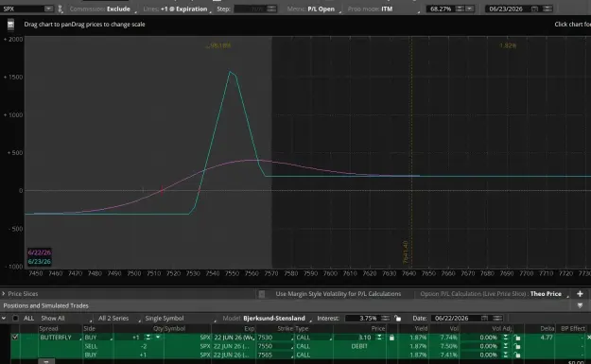Open calendar picker for 06/23/2026 date
This screenshot has width=591, height=364.
pyautogui.click(x=534, y=9)
